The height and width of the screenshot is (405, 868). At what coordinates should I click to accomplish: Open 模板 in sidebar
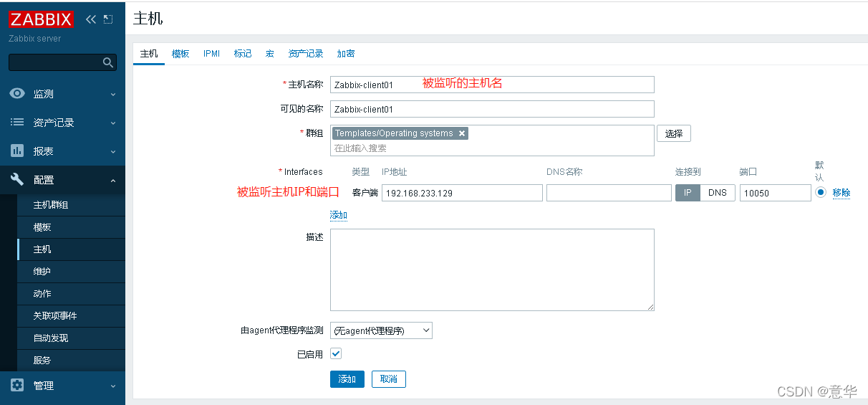click(71, 227)
